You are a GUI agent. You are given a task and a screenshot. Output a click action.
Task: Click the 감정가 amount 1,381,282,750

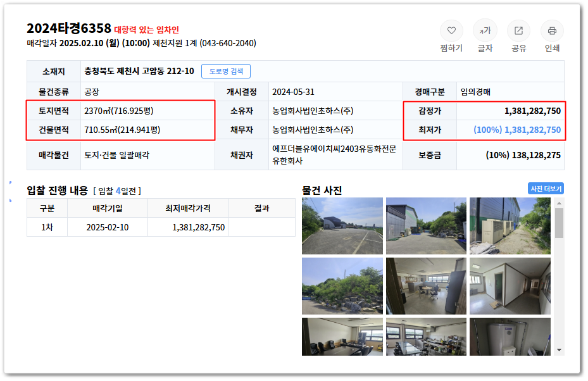point(532,111)
